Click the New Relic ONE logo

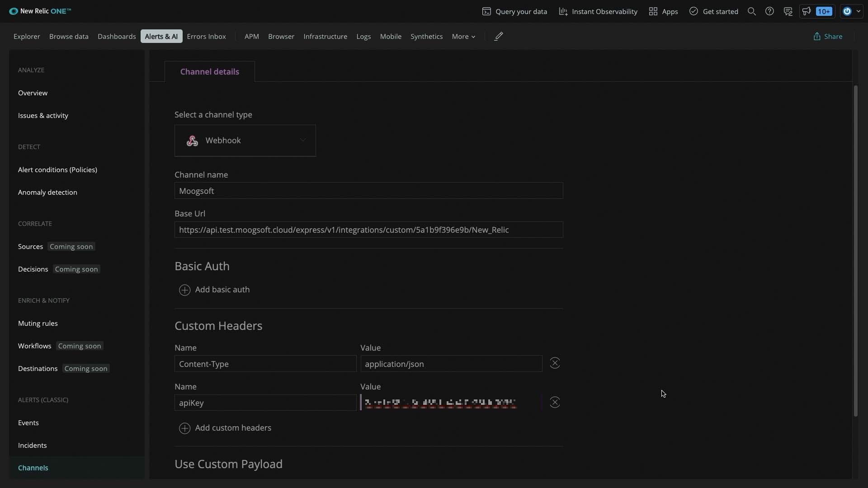click(40, 11)
